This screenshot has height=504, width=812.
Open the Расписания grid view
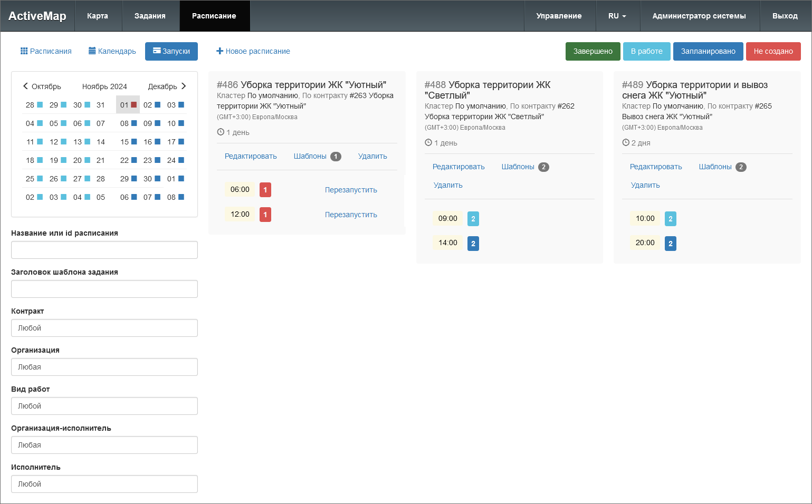(46, 51)
